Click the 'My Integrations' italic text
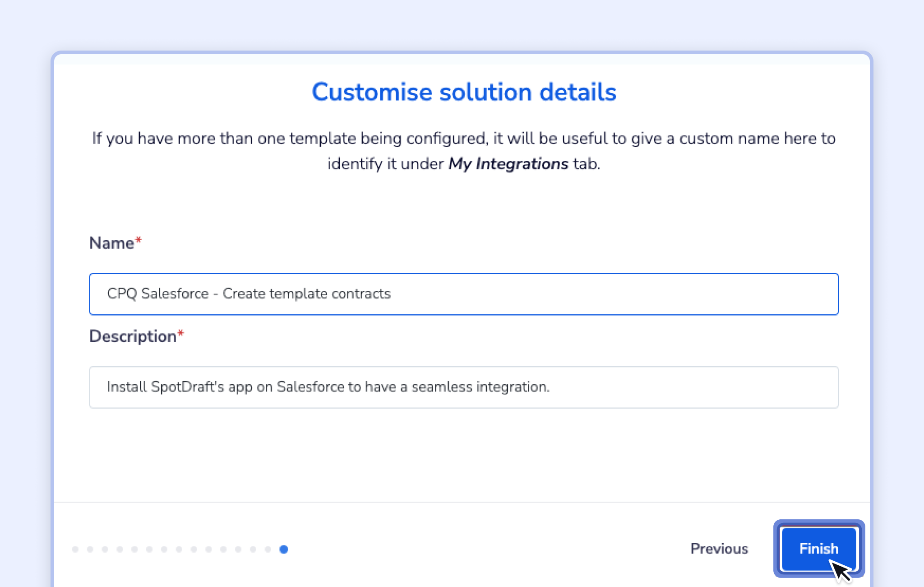 (508, 163)
